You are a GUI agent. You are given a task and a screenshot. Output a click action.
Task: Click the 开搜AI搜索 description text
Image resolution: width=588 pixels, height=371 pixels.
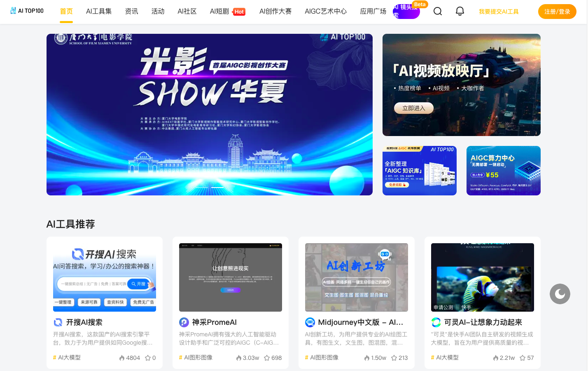pos(103,338)
